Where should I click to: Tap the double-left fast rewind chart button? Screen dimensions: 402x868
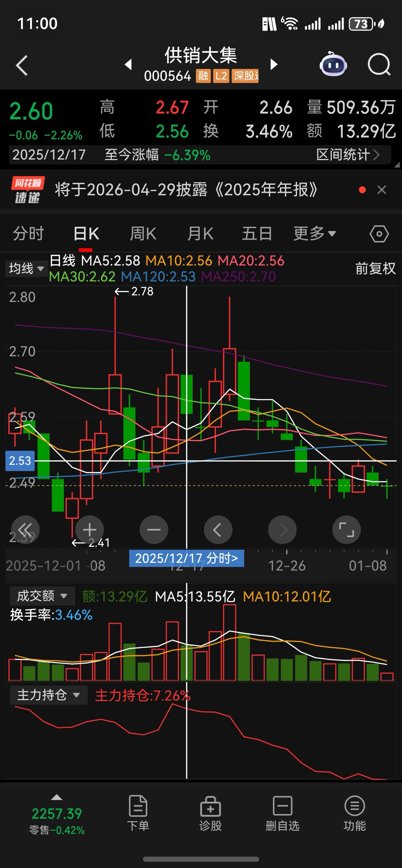point(25,530)
